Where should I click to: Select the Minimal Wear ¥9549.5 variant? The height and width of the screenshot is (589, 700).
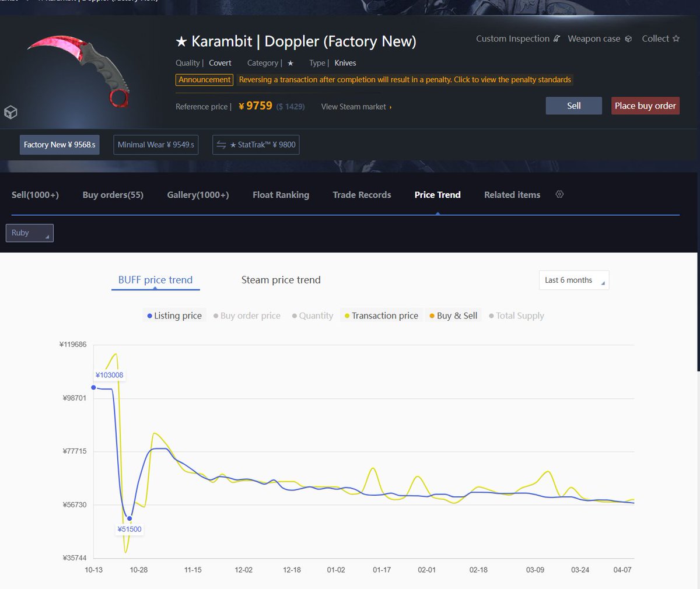pyautogui.click(x=156, y=145)
